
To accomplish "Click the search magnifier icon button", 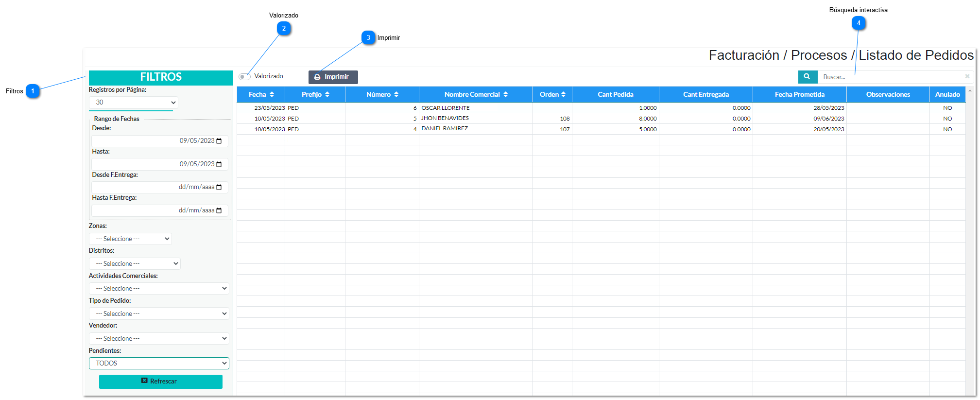I will pyautogui.click(x=808, y=77).
